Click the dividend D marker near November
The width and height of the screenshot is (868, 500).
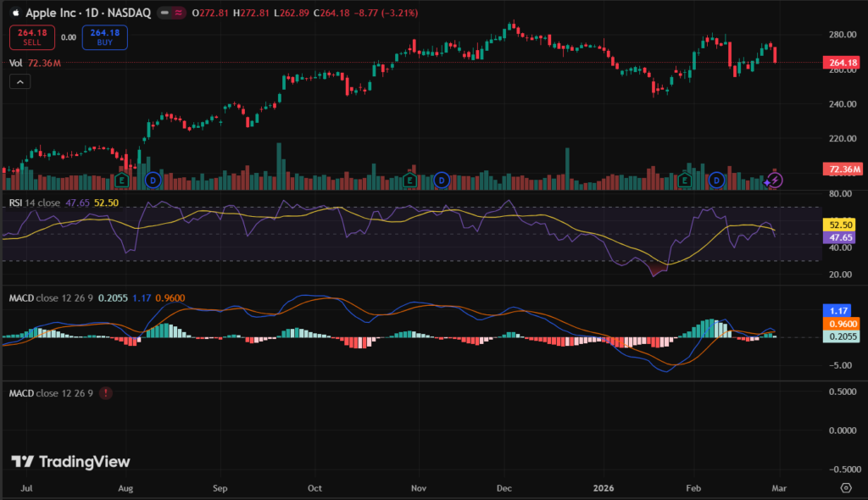[x=441, y=181]
